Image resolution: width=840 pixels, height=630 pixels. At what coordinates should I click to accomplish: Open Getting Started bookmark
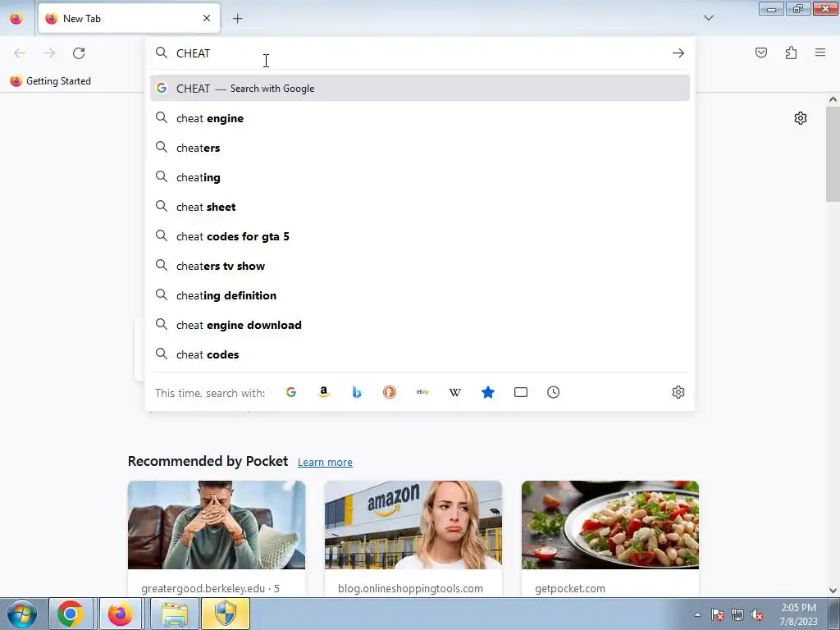point(50,81)
